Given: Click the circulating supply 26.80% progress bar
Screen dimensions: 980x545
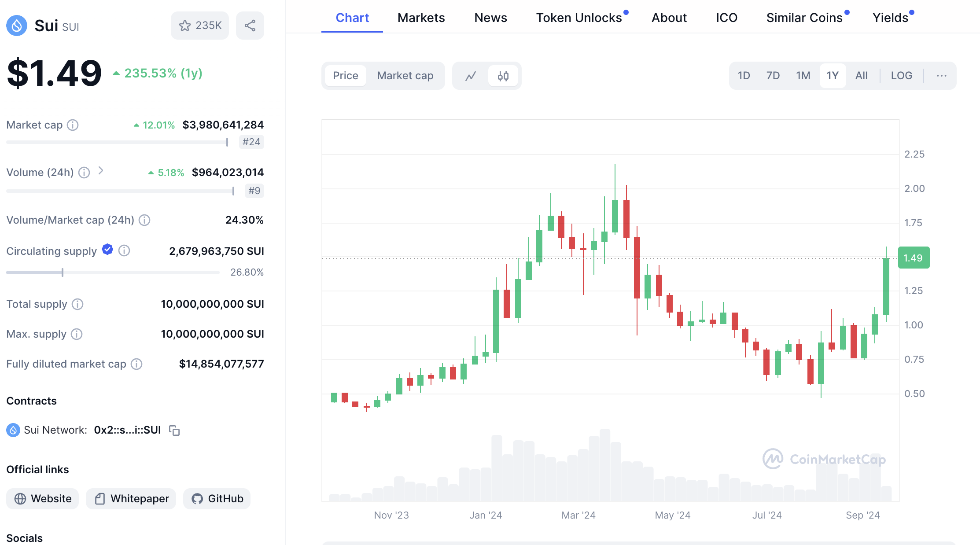Looking at the screenshot, I should tap(113, 272).
